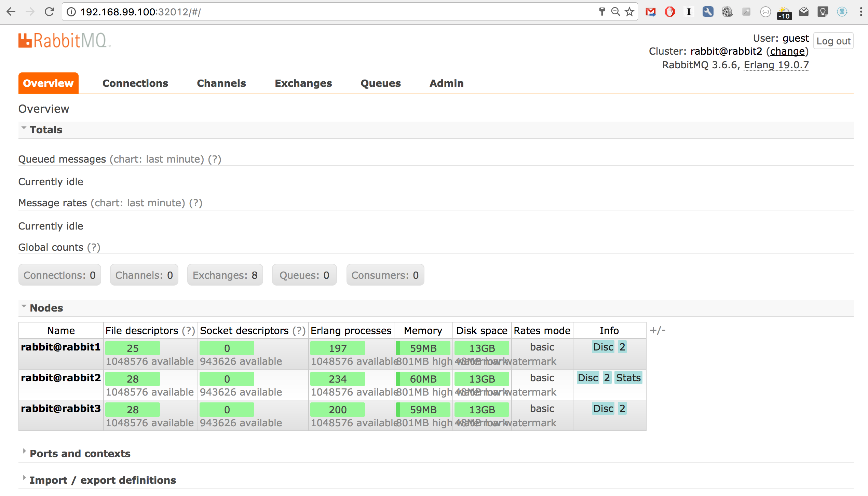Click the round braces extension icon
The height and width of the screenshot is (496, 868).
coord(765,12)
